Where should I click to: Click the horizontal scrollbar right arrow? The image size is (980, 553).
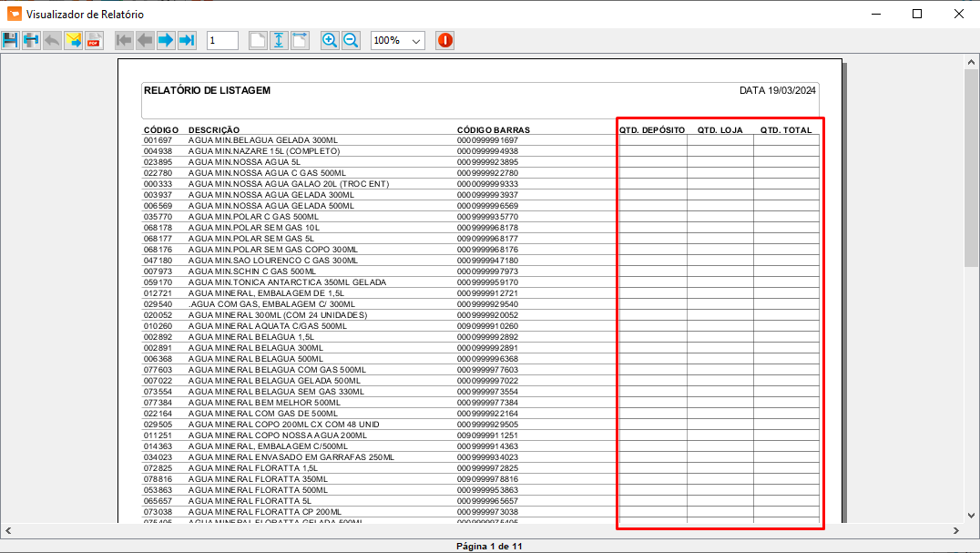pos(955,530)
